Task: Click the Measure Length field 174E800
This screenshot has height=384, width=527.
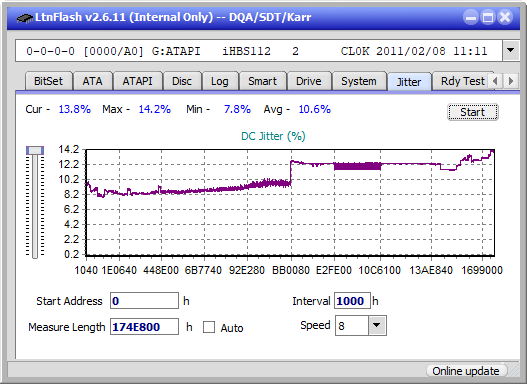Action: 144,327
